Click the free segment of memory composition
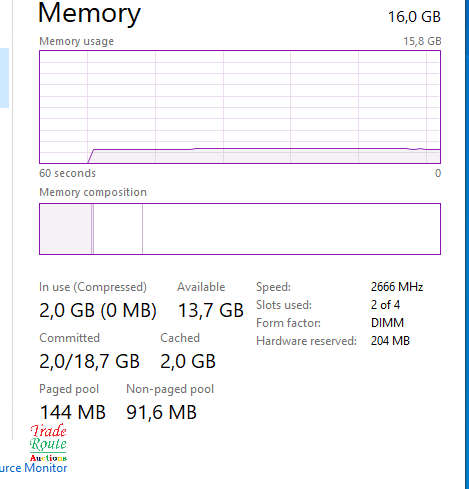469x489 pixels. tap(291, 229)
